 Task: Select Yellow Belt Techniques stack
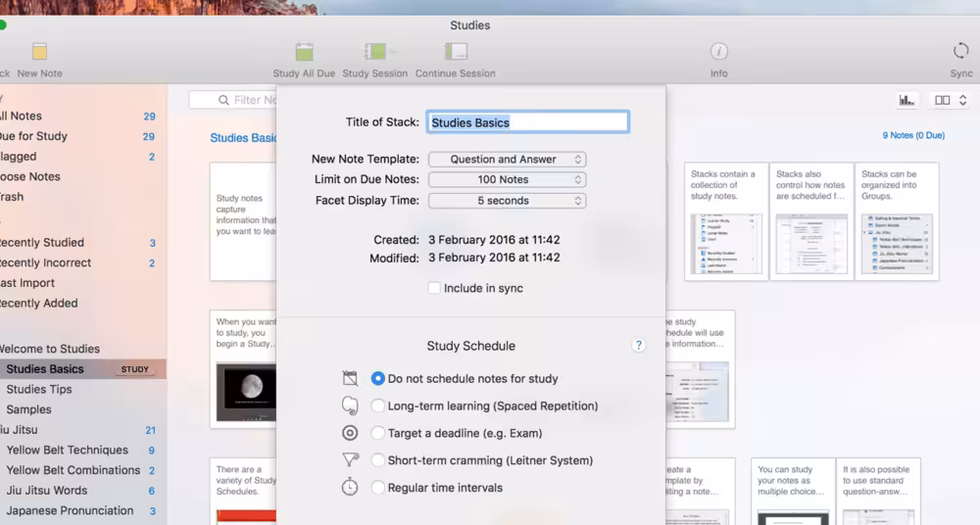click(x=82, y=450)
